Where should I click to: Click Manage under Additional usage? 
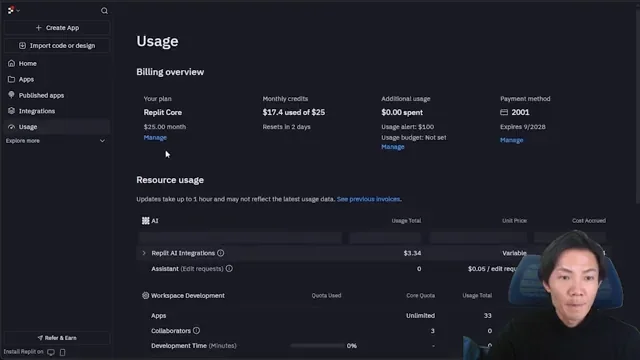(393, 147)
